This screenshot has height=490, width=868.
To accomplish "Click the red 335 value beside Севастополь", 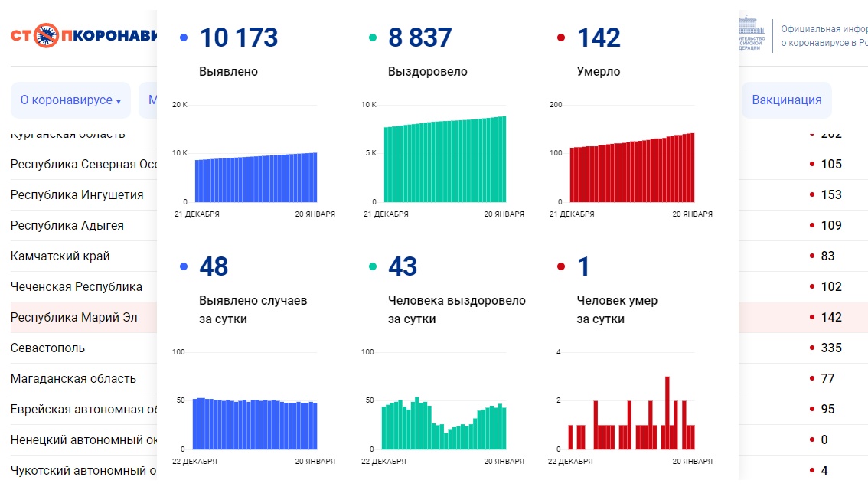I will pyautogui.click(x=830, y=348).
